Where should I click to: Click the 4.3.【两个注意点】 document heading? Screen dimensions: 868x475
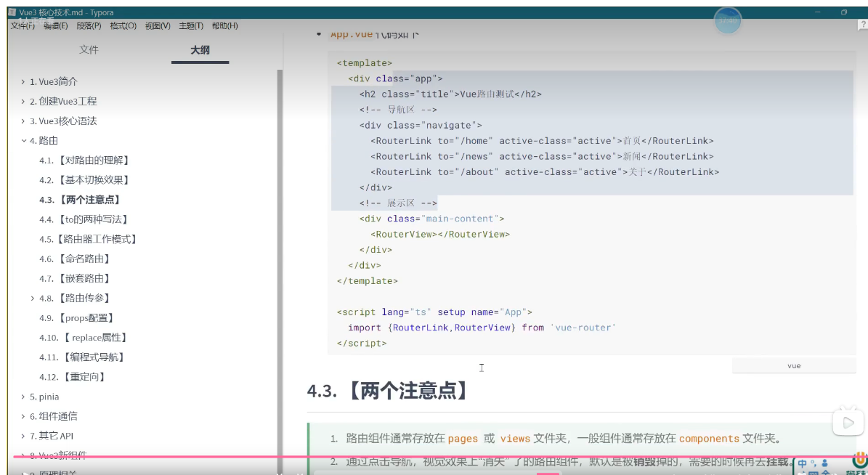point(387,391)
